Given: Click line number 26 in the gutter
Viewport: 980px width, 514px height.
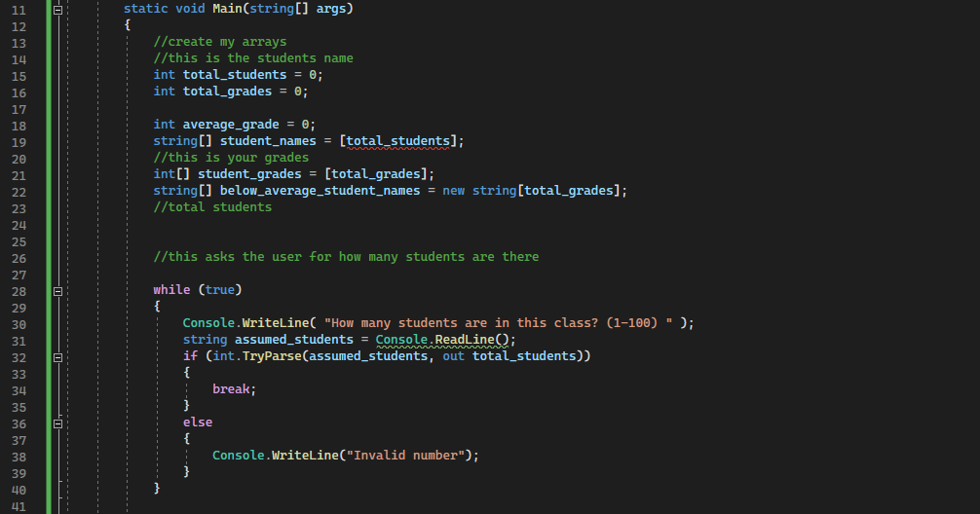Looking at the screenshot, I should coord(19,258).
